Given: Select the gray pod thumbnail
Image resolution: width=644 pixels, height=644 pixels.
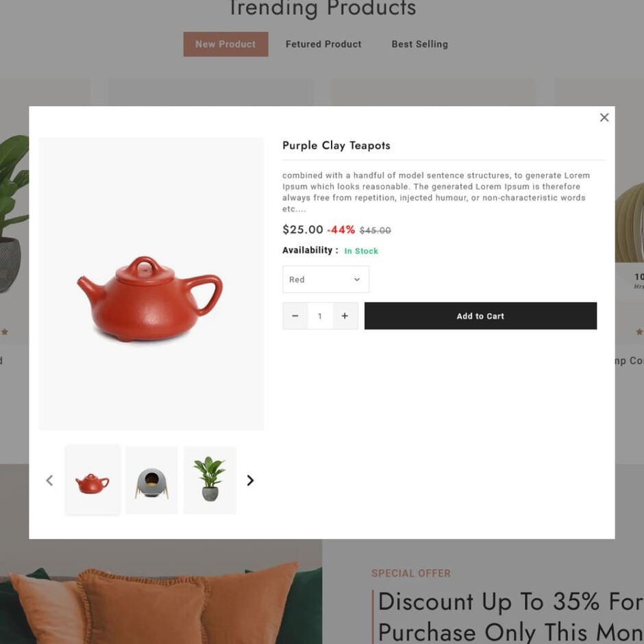Looking at the screenshot, I should [151, 480].
